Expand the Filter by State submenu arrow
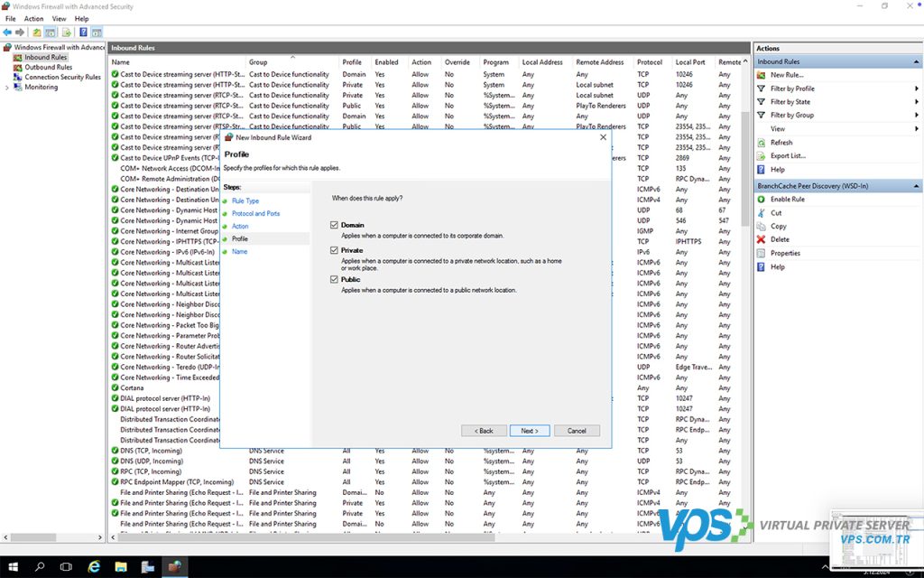The image size is (924, 578). pyautogui.click(x=917, y=102)
